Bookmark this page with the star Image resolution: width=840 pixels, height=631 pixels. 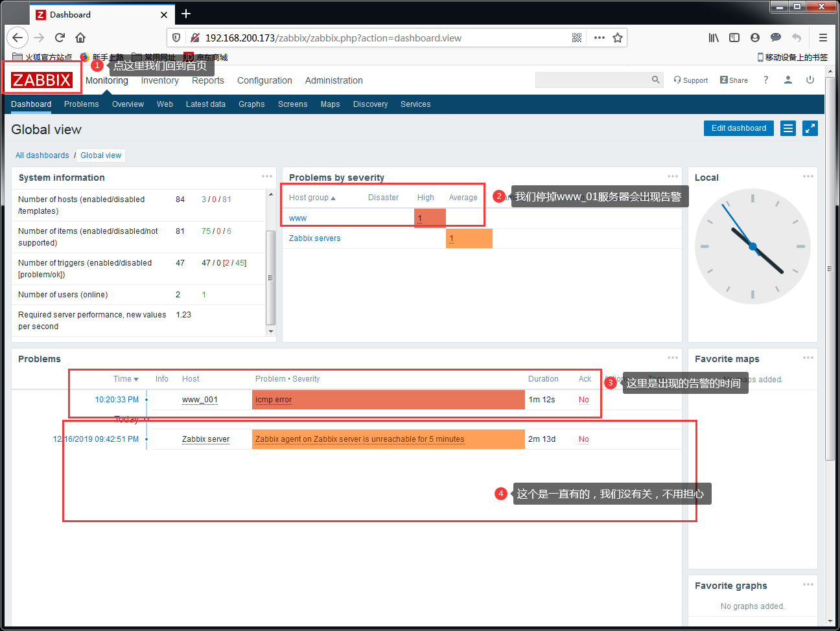(618, 38)
